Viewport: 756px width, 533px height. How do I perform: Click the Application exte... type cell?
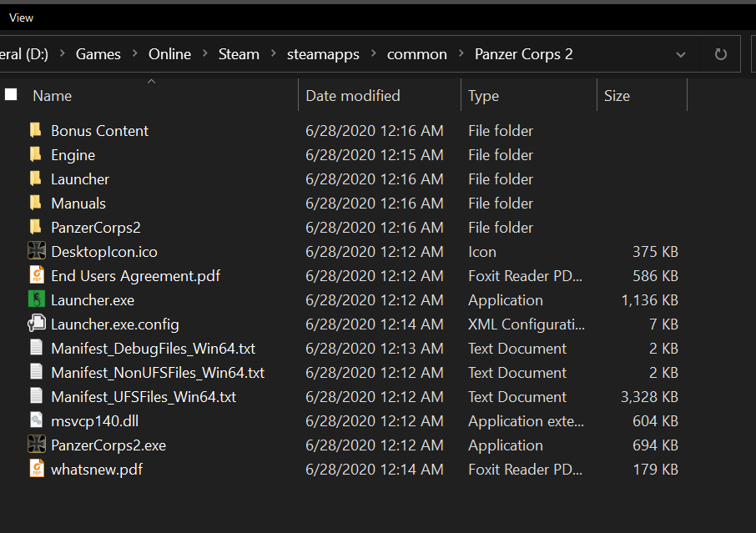pos(526,421)
